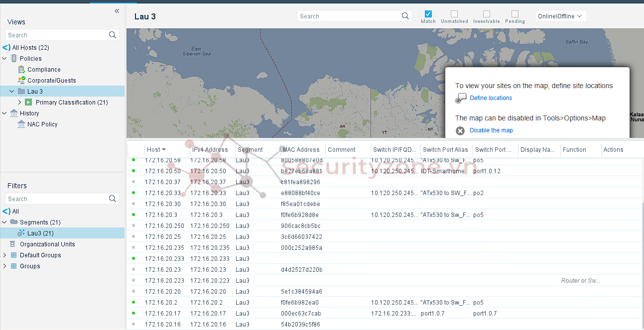Select the Lau3 (21) segment icon
The image size is (644, 330).
tap(21, 233)
